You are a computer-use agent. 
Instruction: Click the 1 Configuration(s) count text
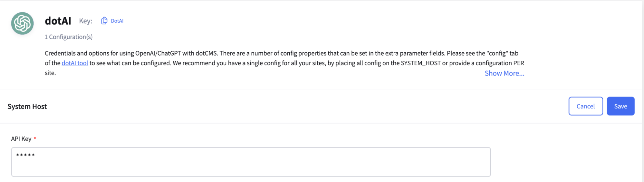(69, 37)
